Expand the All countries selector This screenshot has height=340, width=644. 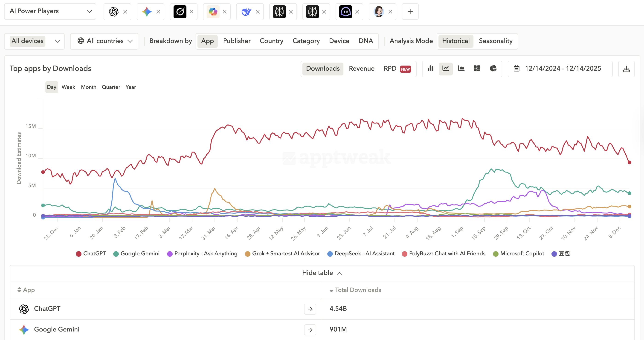tap(104, 41)
